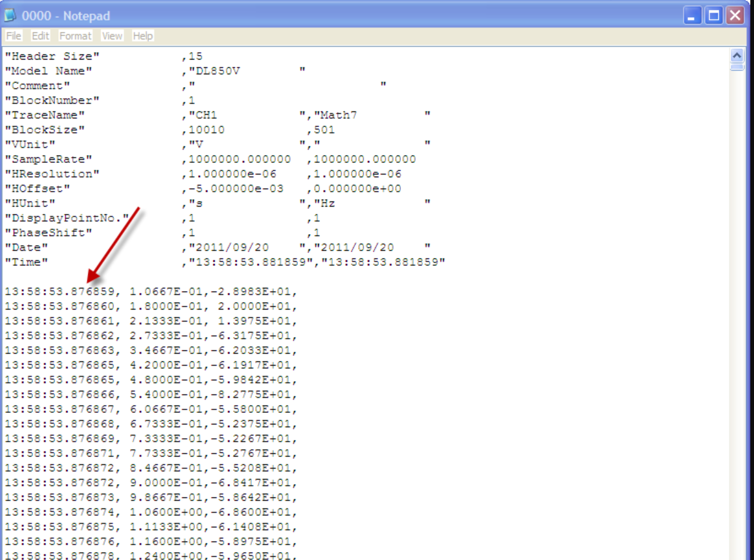Place cursor on the "Header Size" label
Screen dimensions: 754x560
point(52,56)
